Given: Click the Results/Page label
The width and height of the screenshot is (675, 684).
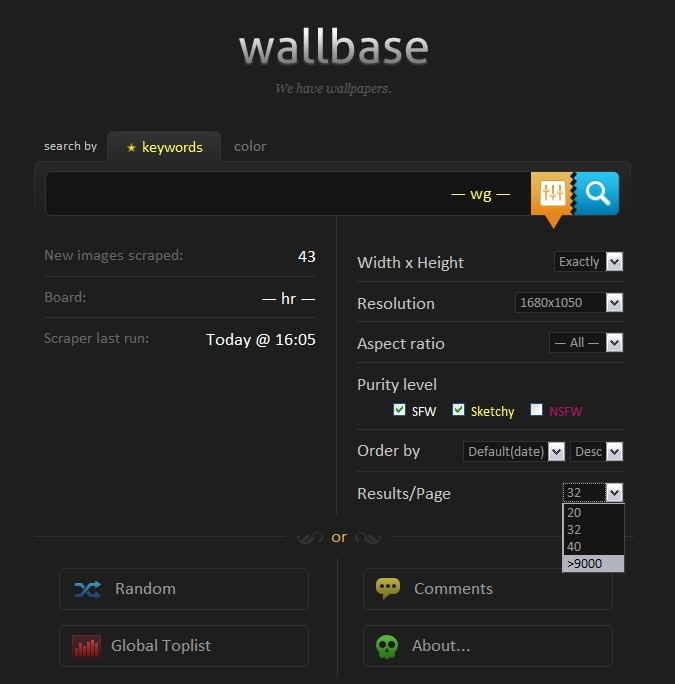Looking at the screenshot, I should [404, 494].
